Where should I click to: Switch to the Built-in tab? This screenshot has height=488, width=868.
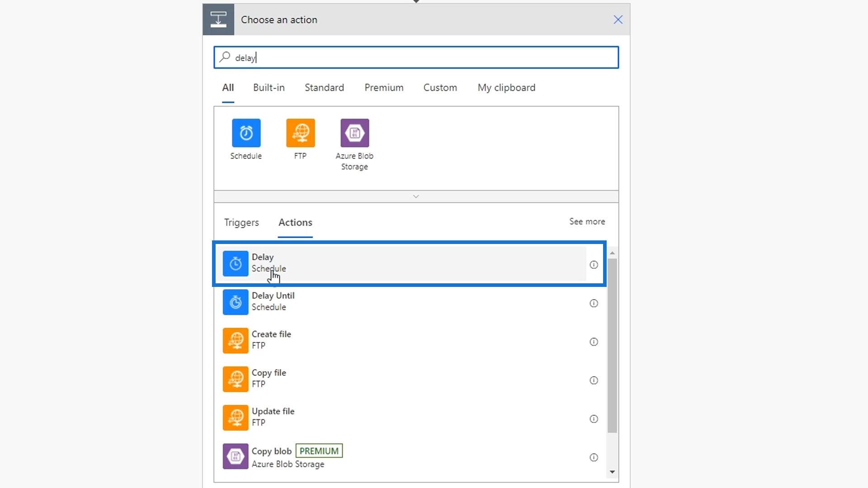click(x=269, y=88)
